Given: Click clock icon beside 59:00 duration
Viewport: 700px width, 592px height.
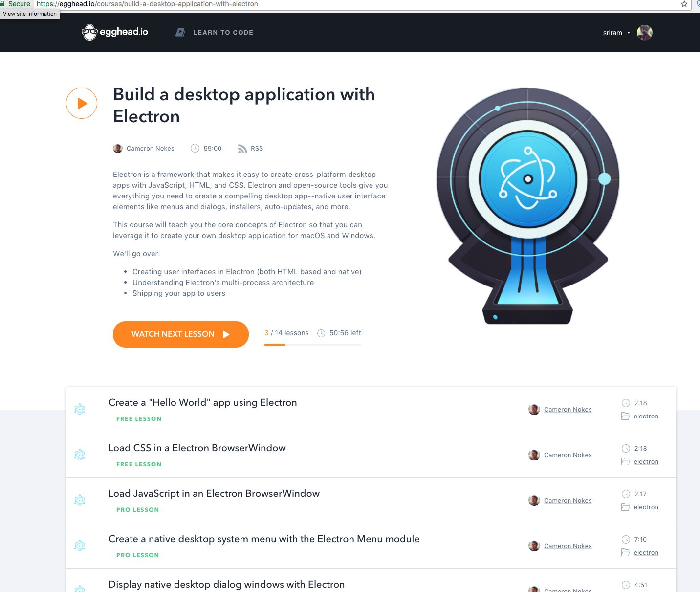Looking at the screenshot, I should pos(195,148).
